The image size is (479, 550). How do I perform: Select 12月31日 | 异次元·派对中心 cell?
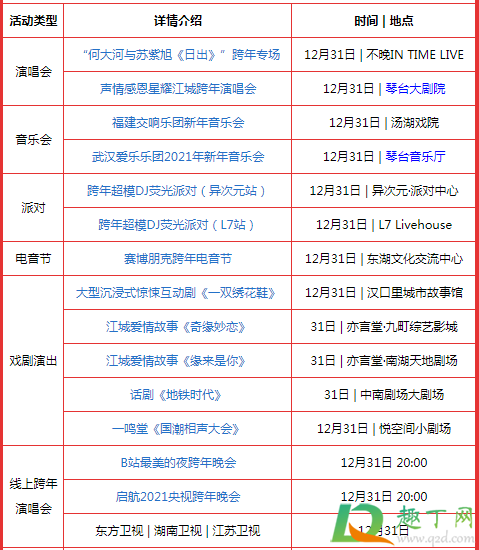click(383, 191)
